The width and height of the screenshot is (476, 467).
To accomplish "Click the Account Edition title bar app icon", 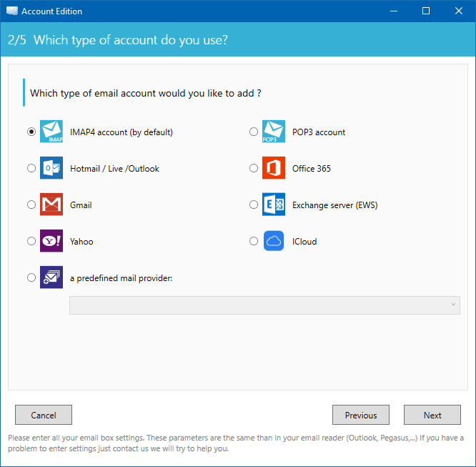I will pos(12,11).
